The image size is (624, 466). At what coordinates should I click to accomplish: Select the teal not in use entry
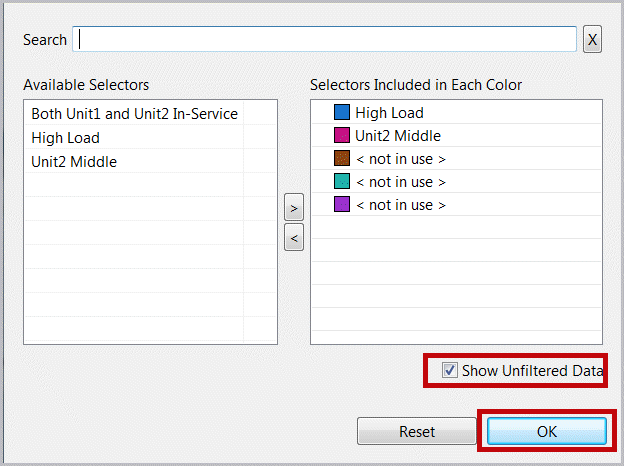click(400, 182)
